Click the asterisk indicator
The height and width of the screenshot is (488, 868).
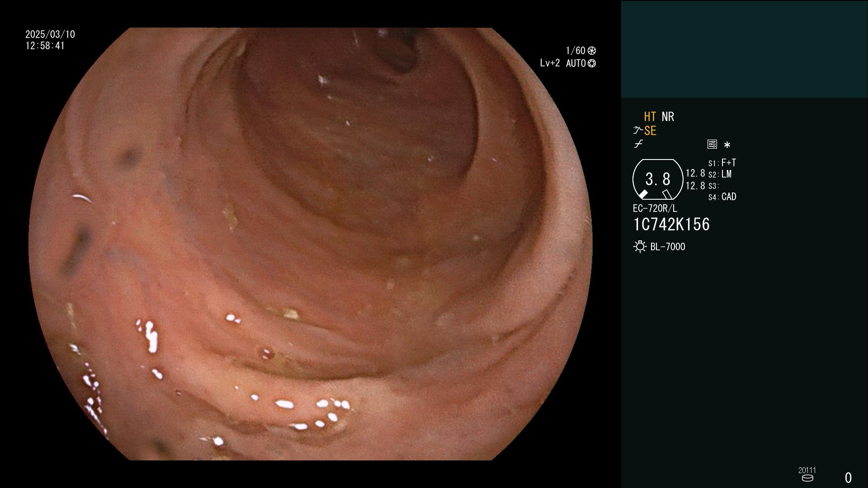coord(727,145)
